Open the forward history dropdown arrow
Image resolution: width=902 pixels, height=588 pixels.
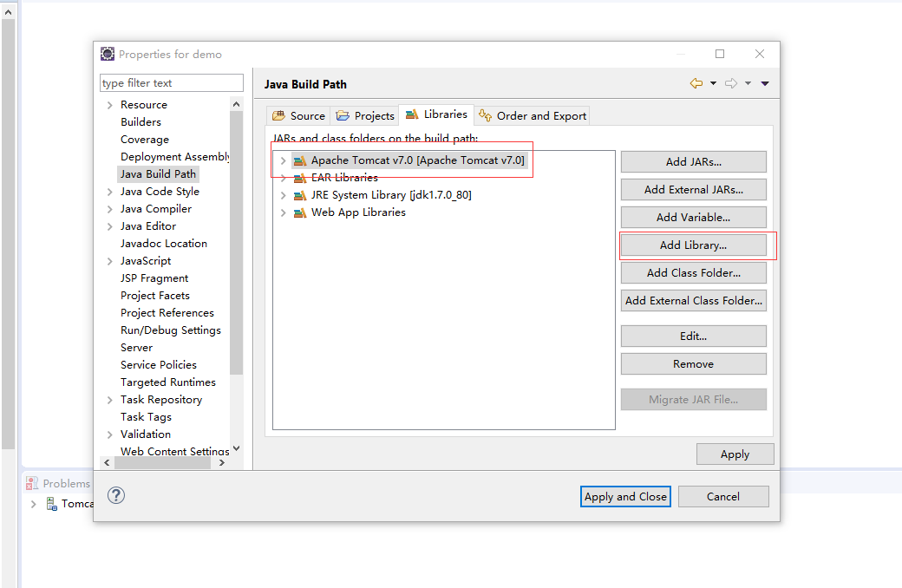[748, 83]
